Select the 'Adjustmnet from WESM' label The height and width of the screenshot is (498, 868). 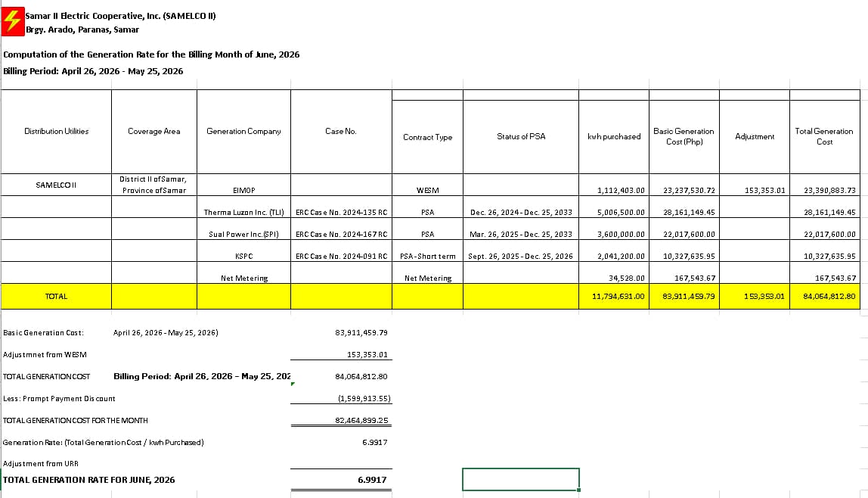45,354
